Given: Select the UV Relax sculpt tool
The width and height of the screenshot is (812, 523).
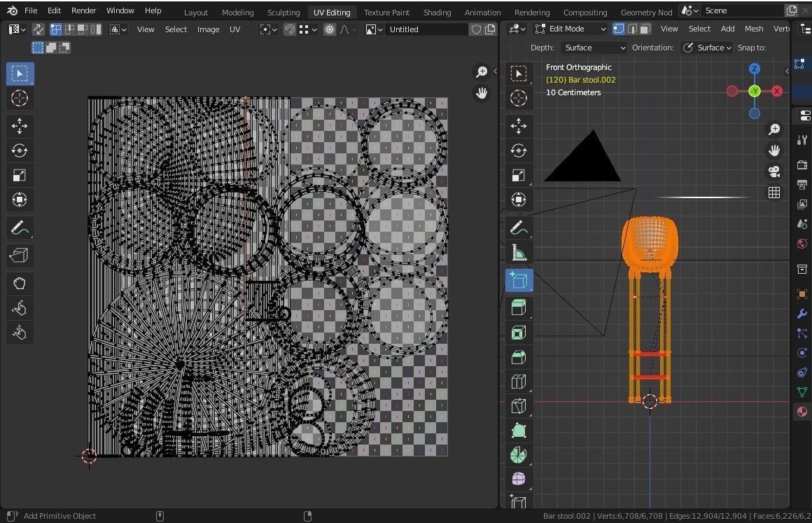Looking at the screenshot, I should pos(20,308).
